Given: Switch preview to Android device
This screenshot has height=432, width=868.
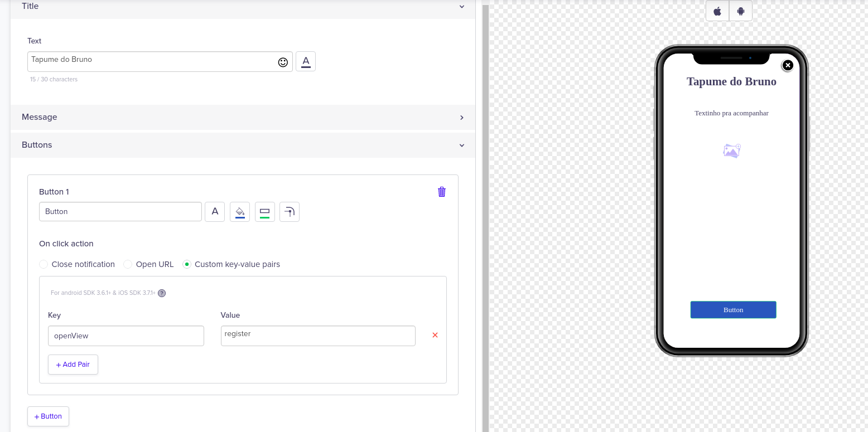Looking at the screenshot, I should (740, 11).
